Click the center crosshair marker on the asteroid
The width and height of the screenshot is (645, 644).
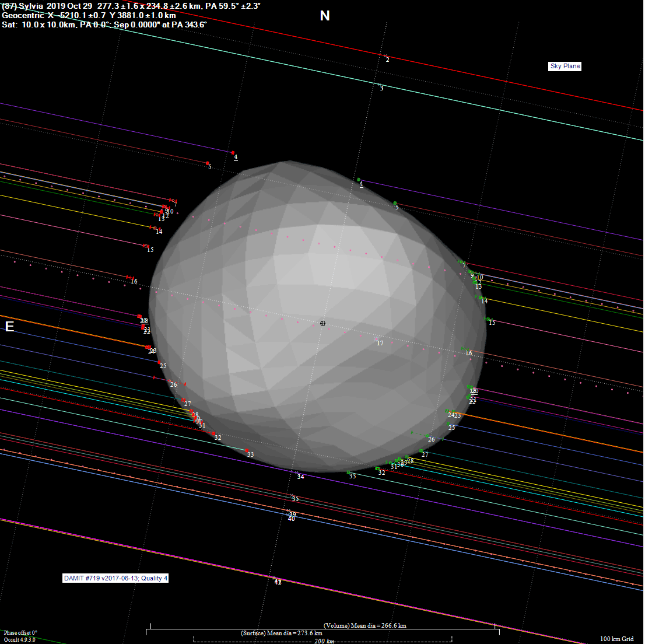[322, 323]
